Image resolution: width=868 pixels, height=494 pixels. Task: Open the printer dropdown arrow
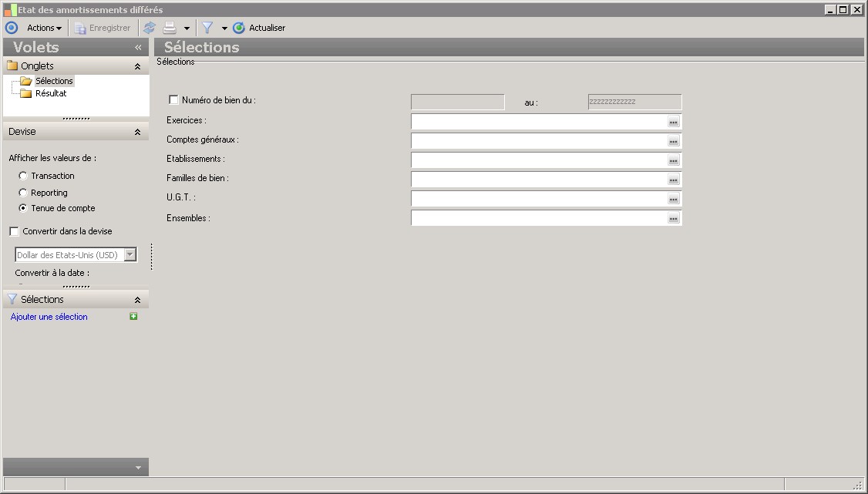(187, 29)
